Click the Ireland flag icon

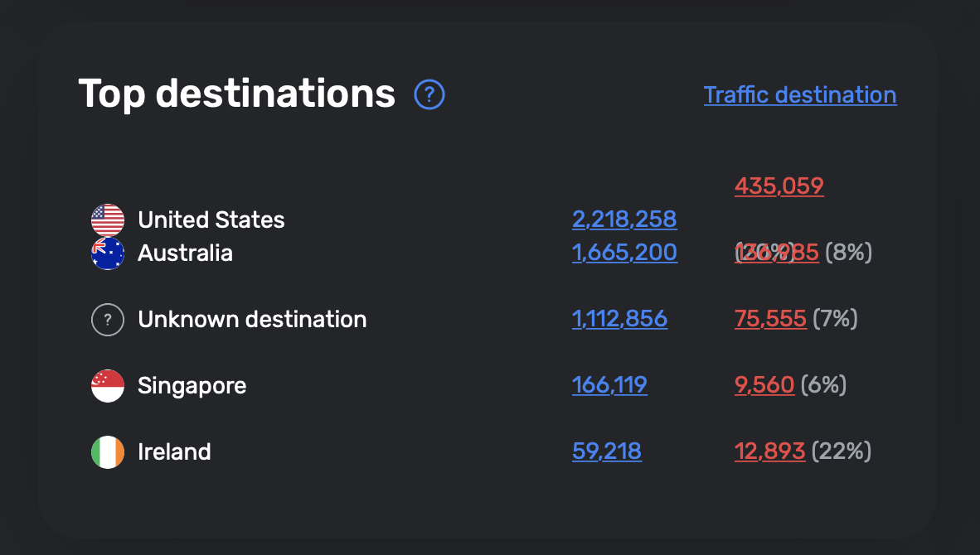(108, 452)
